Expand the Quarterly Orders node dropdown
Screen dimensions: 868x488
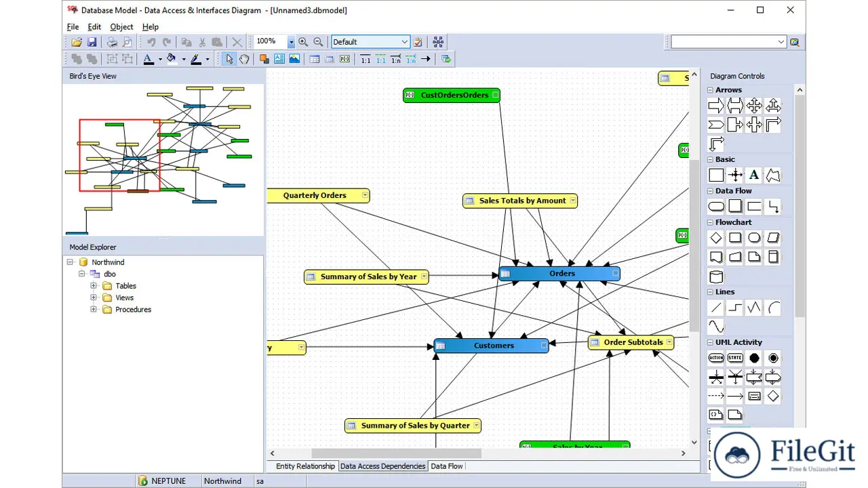click(x=365, y=195)
